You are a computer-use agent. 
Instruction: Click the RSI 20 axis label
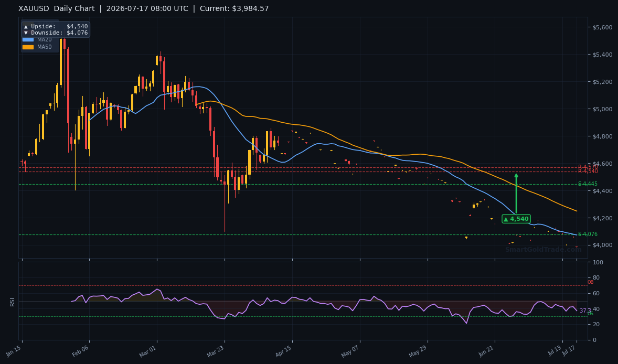pos(596,324)
